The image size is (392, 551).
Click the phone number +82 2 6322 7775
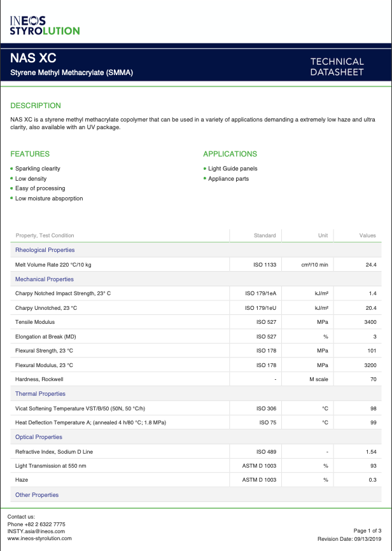[x=36, y=524]
